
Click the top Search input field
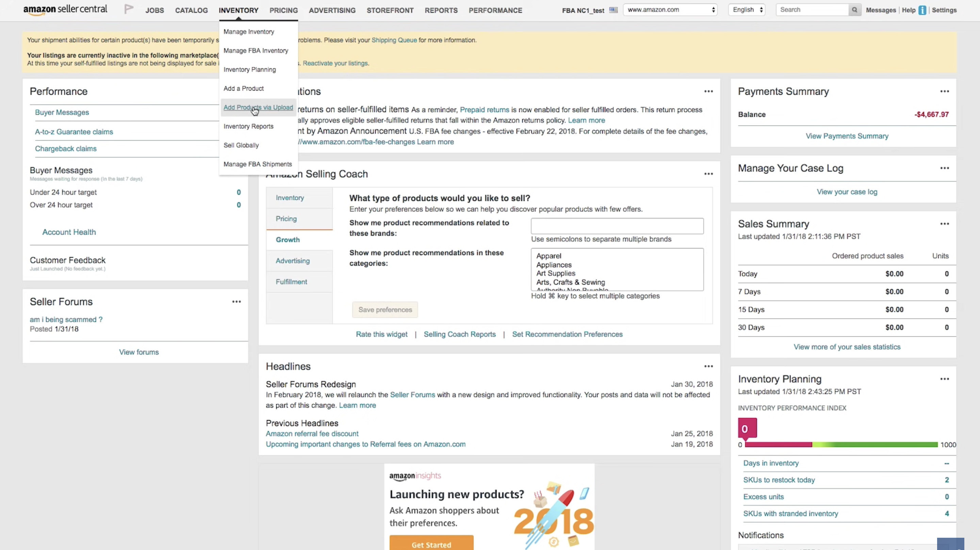click(812, 10)
